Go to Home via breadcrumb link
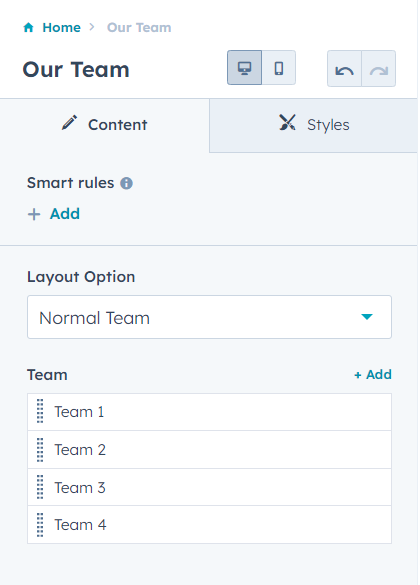This screenshot has height=585, width=420. click(x=61, y=28)
